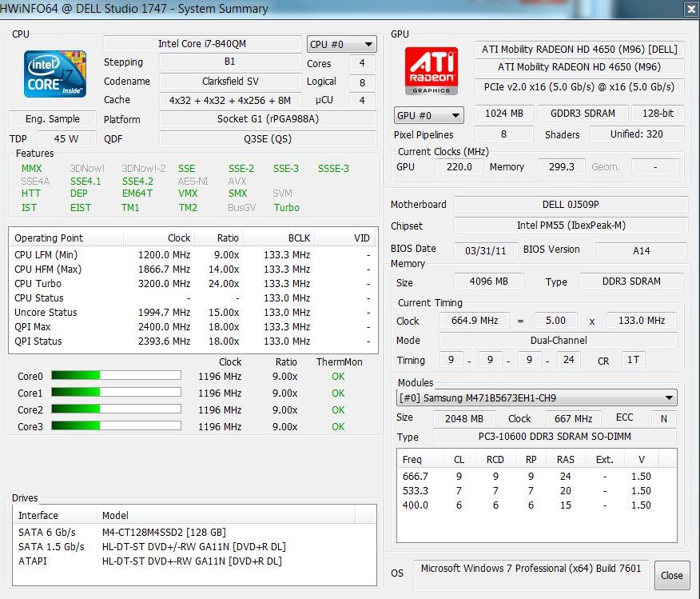Open the GPU #0 selector dropdown
Viewport: 700px width, 599px height.
(x=428, y=115)
